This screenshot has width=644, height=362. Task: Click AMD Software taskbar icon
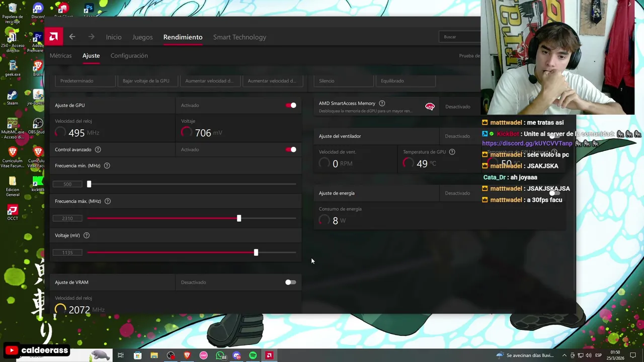tap(269, 355)
